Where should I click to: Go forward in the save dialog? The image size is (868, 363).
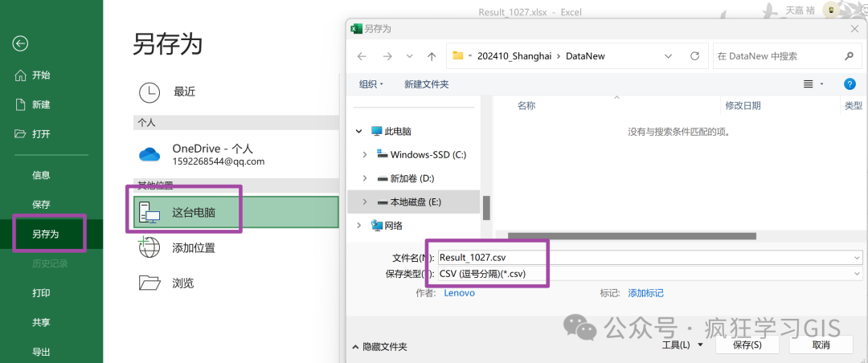click(x=387, y=56)
